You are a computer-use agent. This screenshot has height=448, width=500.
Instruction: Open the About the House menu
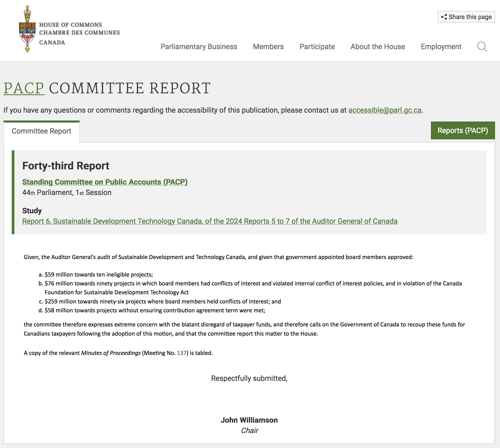click(x=378, y=47)
